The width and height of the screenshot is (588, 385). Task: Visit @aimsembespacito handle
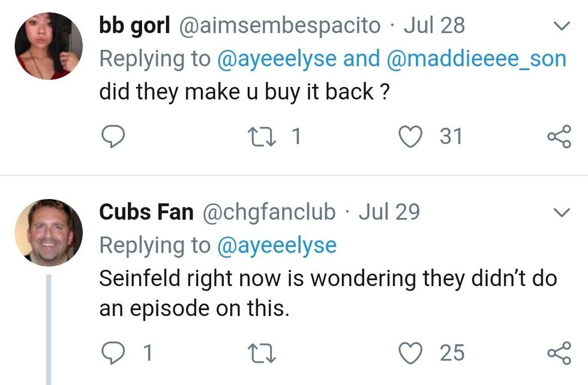click(279, 26)
